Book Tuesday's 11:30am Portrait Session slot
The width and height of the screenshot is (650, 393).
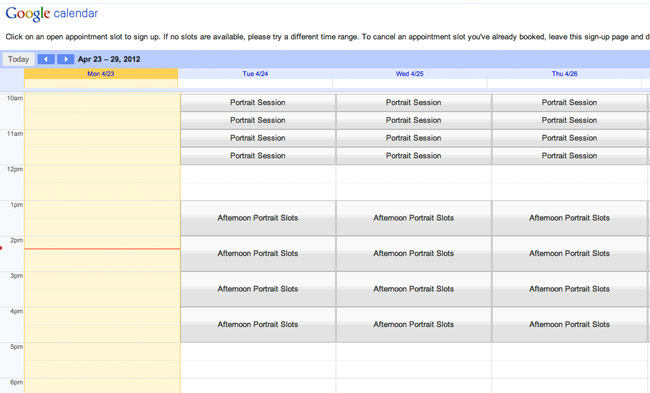click(x=258, y=156)
